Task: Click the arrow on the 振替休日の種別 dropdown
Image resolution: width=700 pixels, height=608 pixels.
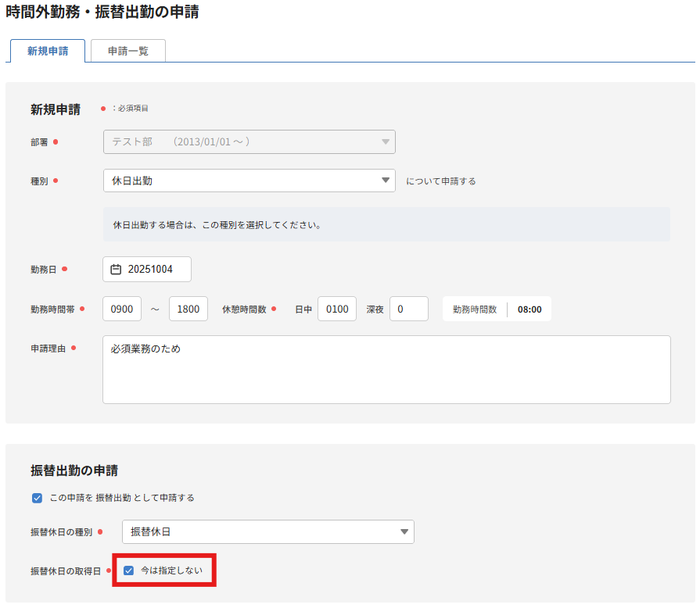Action: [404, 532]
